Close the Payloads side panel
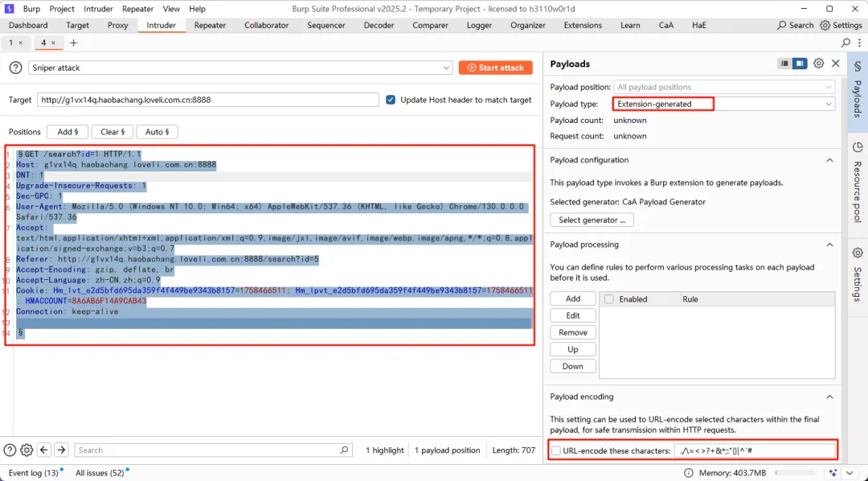Screen dimensions: 868x481 tap(836, 64)
